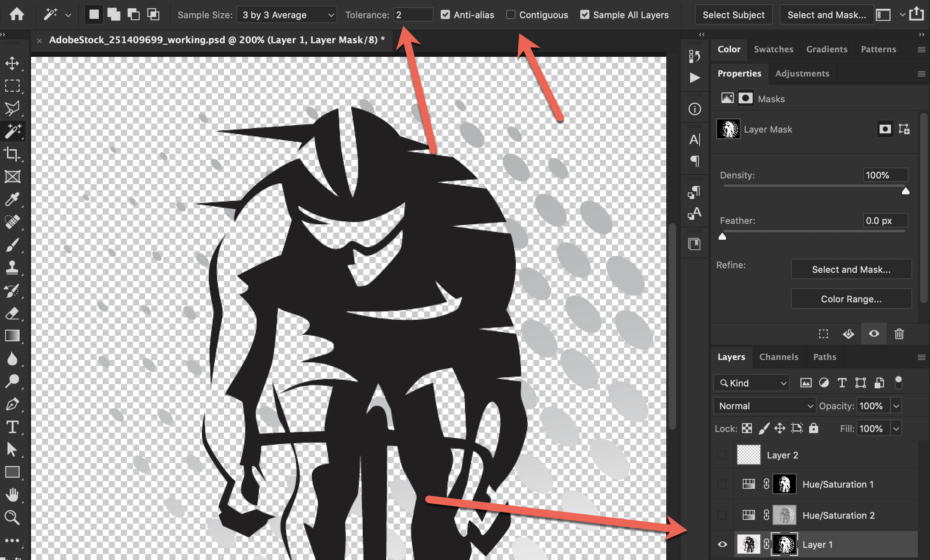The height and width of the screenshot is (560, 930).
Task: Switch to the Channels tab
Action: click(x=779, y=357)
